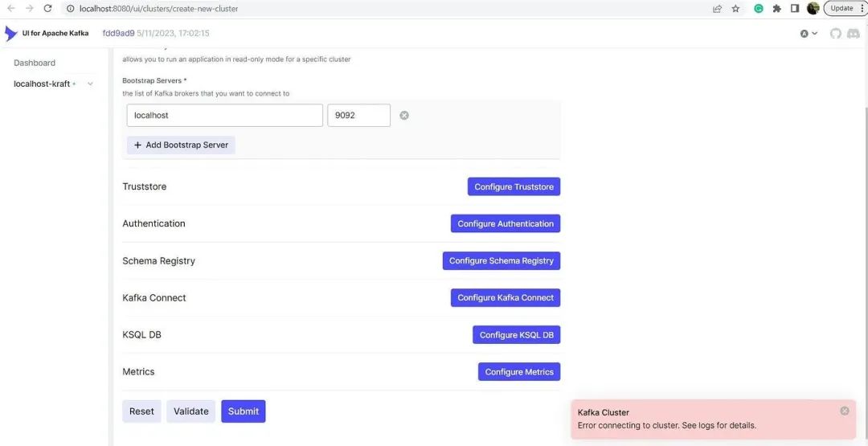Click Configure Truststore button
Screen dimensions: 868x446
[x=514, y=186]
